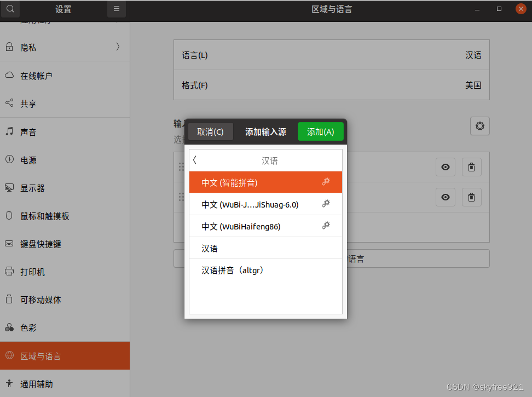Open 隐私 settings category
Viewport: 532px width, 397px height.
(x=65, y=47)
